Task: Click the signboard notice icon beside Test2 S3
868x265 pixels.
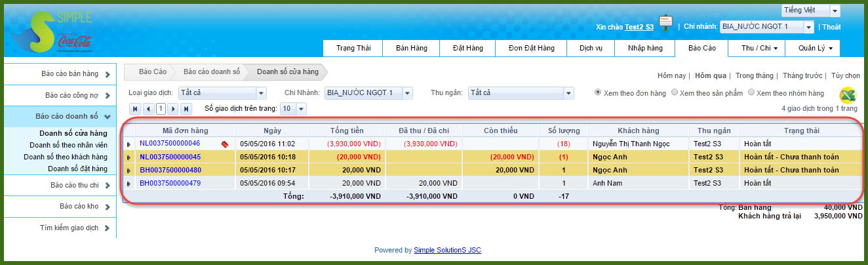Action: coord(666,24)
